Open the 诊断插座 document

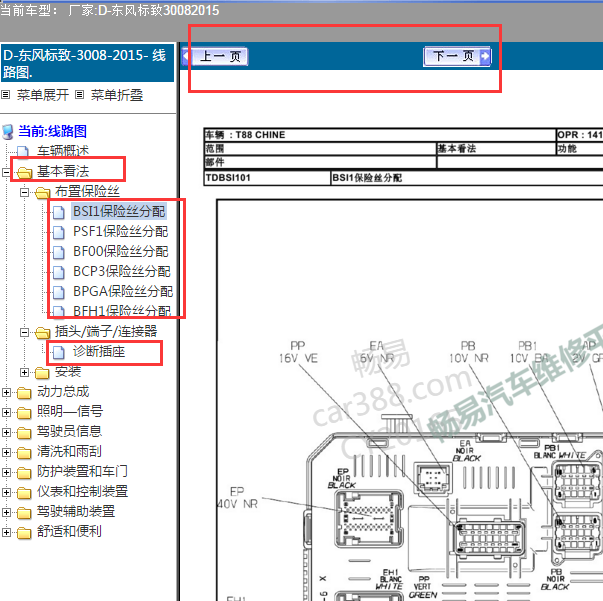[99, 351]
